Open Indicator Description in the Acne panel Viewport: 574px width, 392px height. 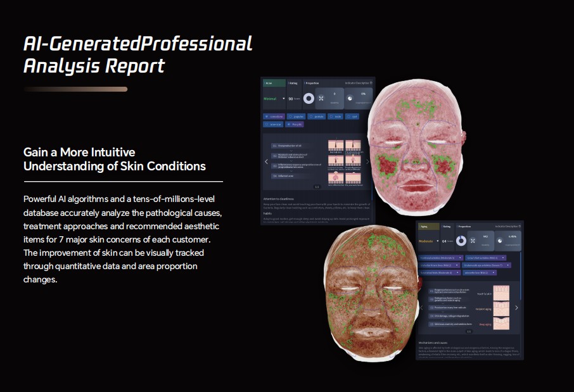click(x=359, y=83)
